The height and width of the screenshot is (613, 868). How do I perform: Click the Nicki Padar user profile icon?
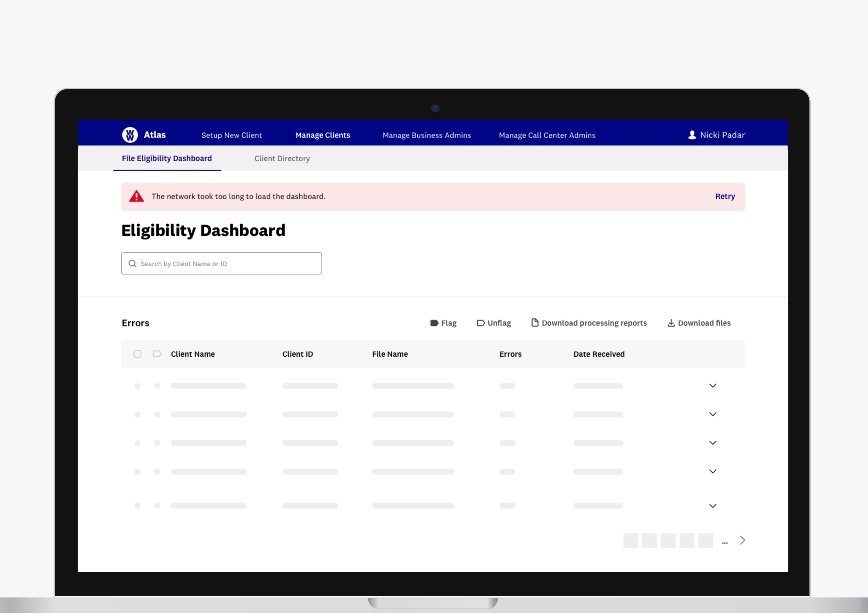click(692, 135)
